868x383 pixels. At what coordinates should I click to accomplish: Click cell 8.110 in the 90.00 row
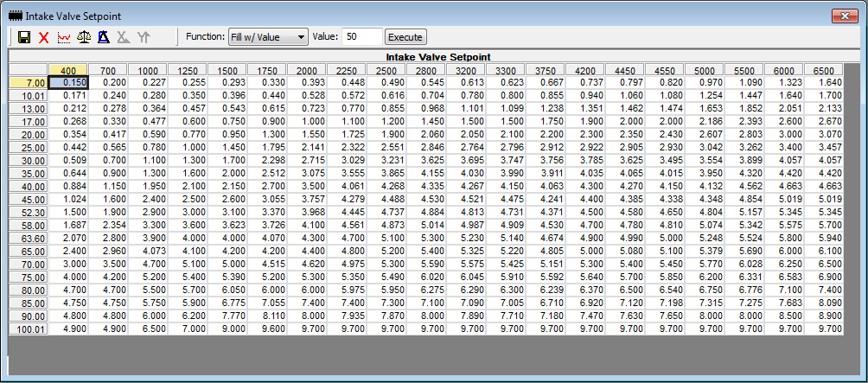[267, 316]
